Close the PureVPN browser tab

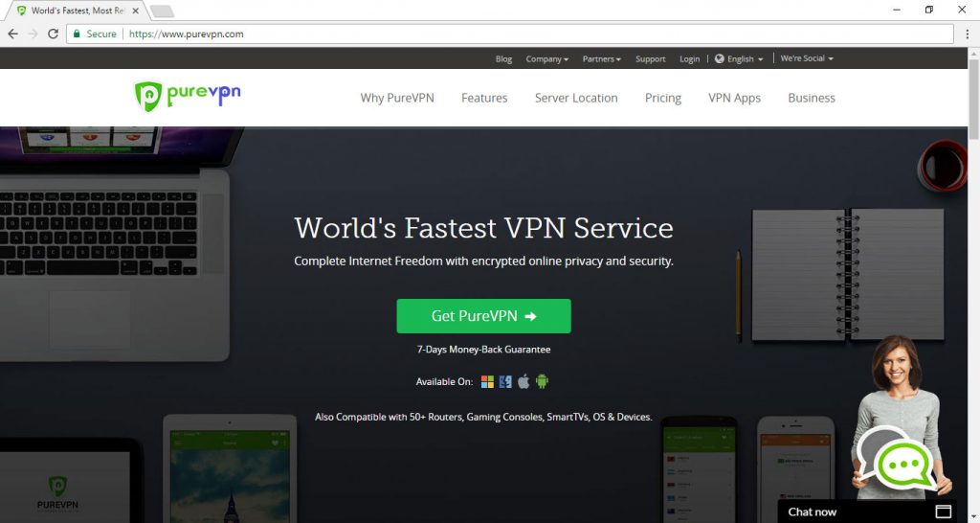click(x=136, y=11)
